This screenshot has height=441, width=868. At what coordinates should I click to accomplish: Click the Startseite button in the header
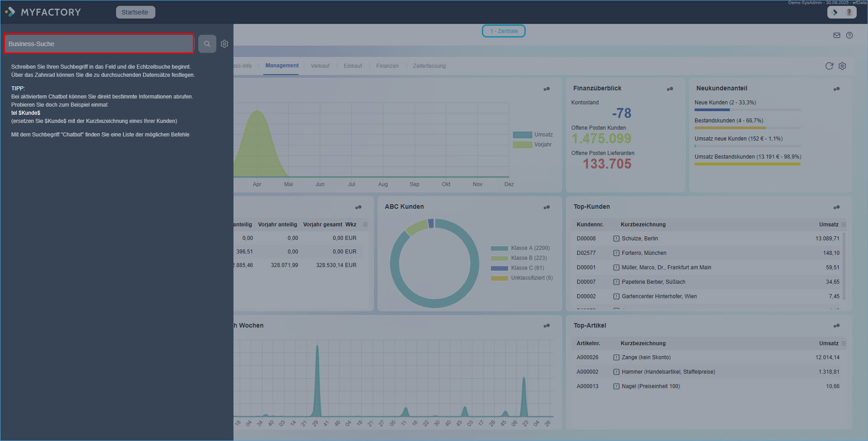point(135,12)
